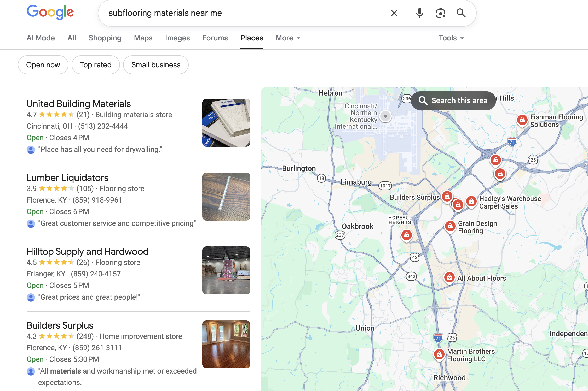Enable the Top rated filter
This screenshot has width=588, height=391.
click(96, 65)
